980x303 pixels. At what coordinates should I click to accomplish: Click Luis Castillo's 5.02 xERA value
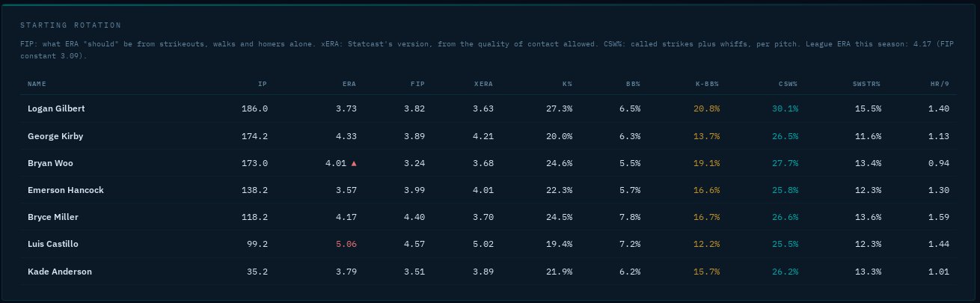[484, 244]
